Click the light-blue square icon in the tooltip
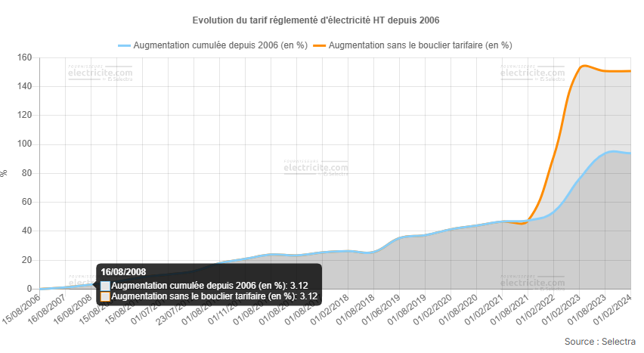 105,286
